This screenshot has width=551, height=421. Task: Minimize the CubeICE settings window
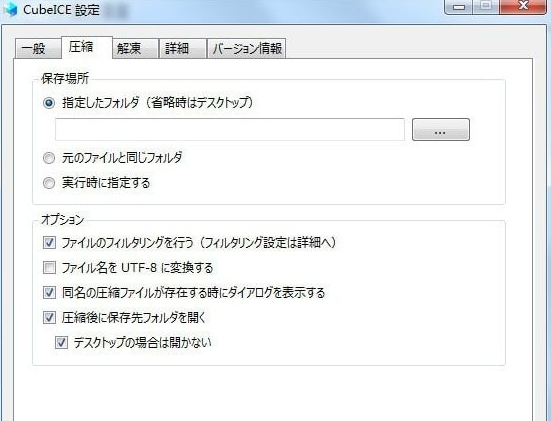460,6
